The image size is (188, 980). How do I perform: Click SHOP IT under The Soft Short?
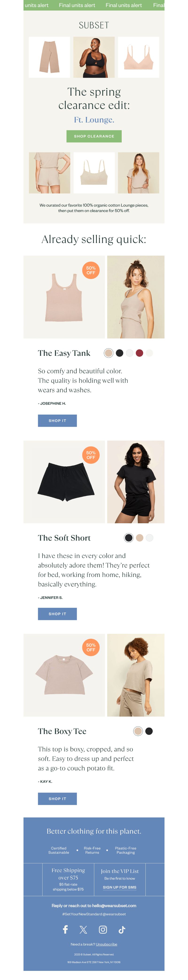57,614
